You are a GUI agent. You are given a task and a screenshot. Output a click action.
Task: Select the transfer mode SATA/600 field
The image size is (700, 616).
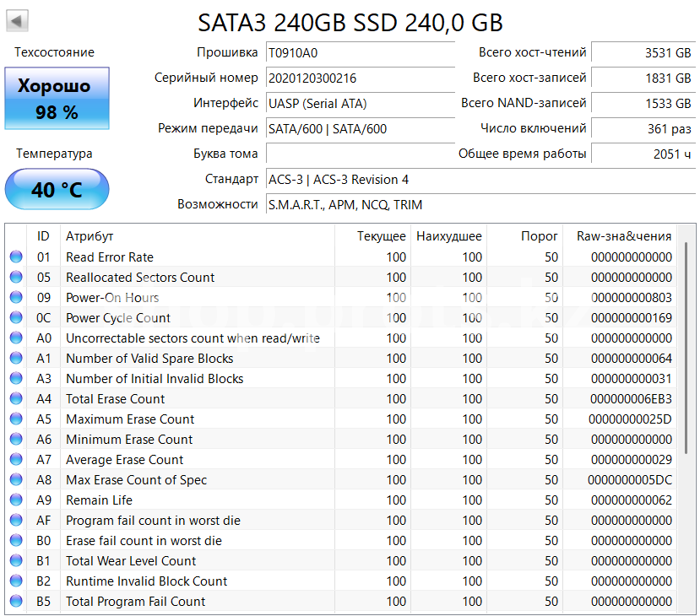click(360, 129)
